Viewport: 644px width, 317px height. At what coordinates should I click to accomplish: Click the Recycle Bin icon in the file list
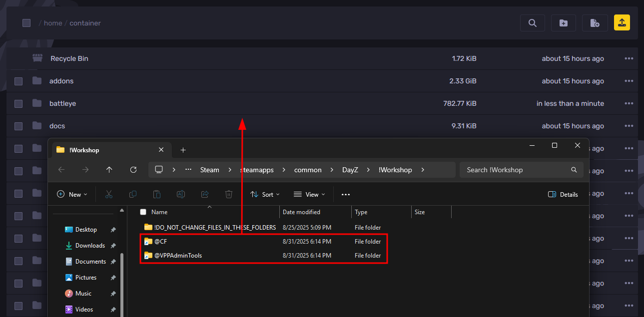[37, 58]
